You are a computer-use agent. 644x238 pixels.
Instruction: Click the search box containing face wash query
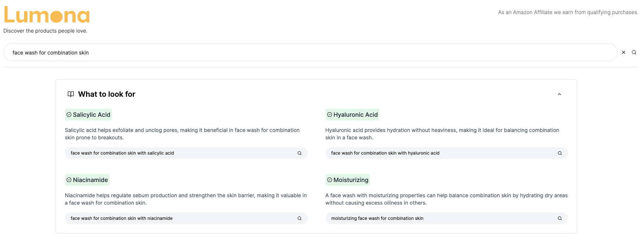tap(310, 52)
